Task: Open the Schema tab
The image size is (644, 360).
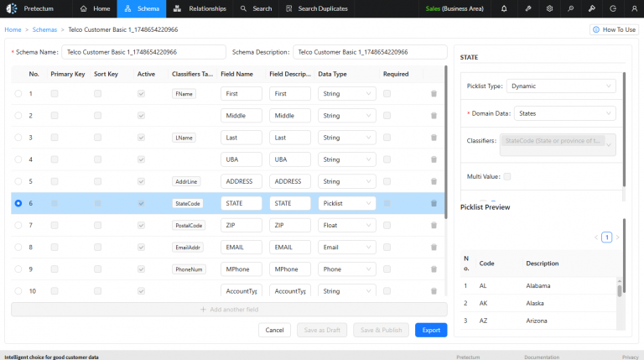Action: (142, 8)
